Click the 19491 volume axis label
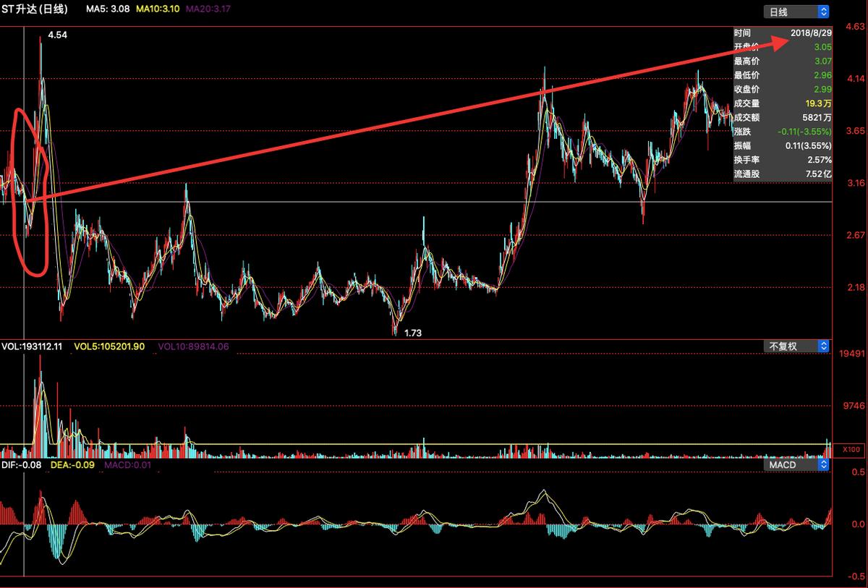Image resolution: width=868 pixels, height=588 pixels. click(x=851, y=354)
